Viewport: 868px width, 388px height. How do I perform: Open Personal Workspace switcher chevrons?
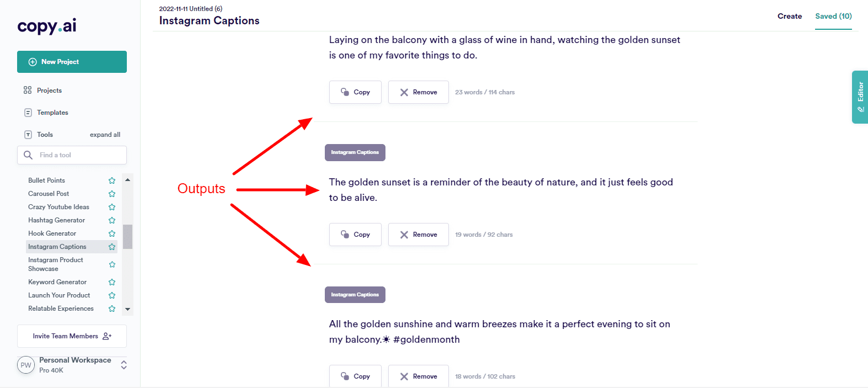124,365
